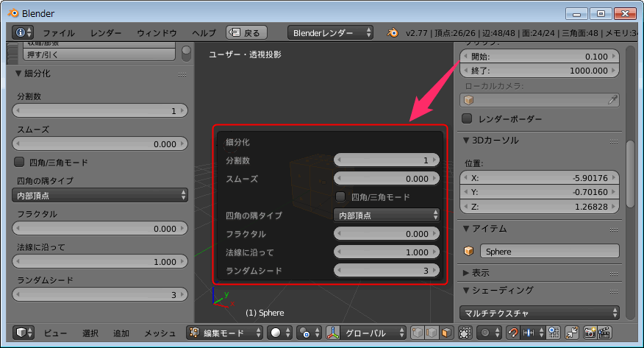Click the Sphere object name field
The height and width of the screenshot is (348, 644).
pyautogui.click(x=550, y=252)
